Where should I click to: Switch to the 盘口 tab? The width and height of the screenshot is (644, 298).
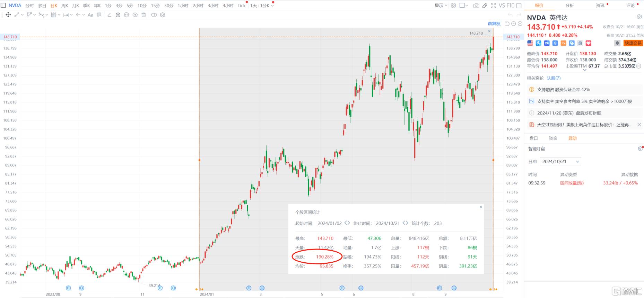click(x=533, y=138)
